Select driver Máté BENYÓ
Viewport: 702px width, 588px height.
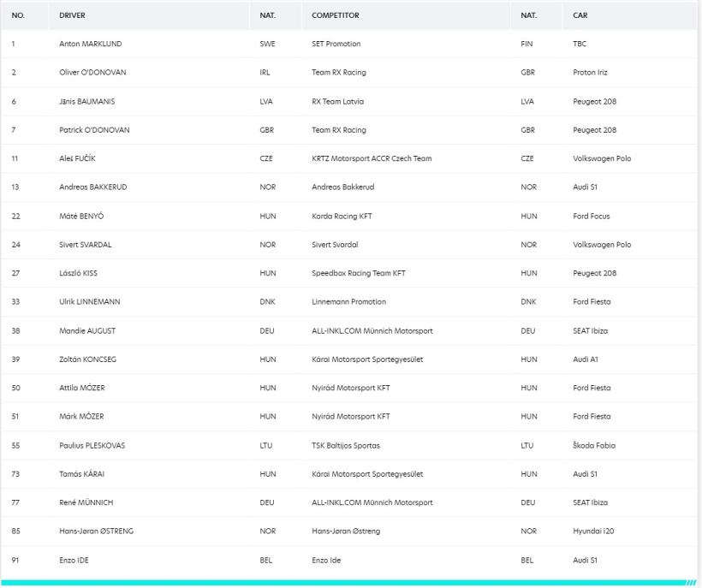(x=81, y=217)
